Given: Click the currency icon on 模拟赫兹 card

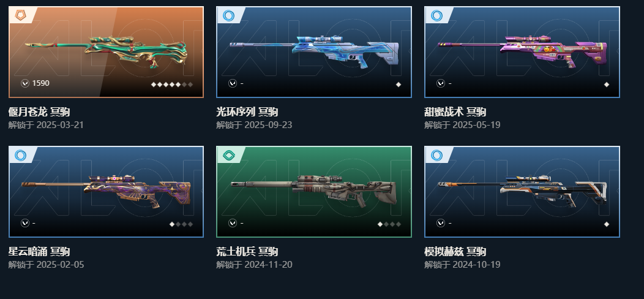Looking at the screenshot, I should coord(441,223).
